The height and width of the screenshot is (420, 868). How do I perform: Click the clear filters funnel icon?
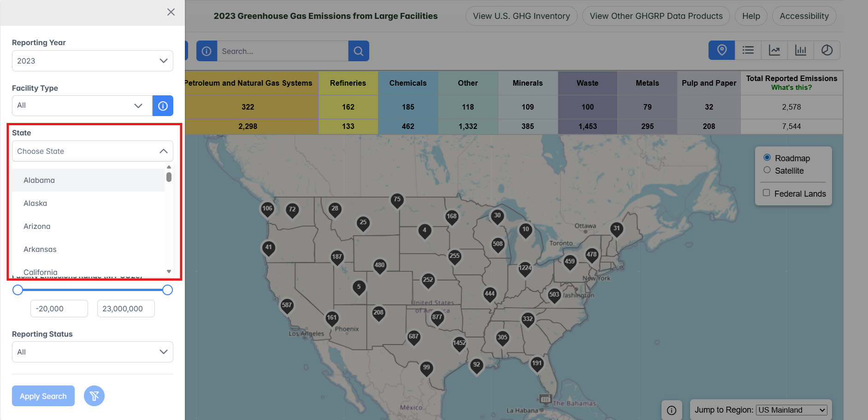coord(94,396)
